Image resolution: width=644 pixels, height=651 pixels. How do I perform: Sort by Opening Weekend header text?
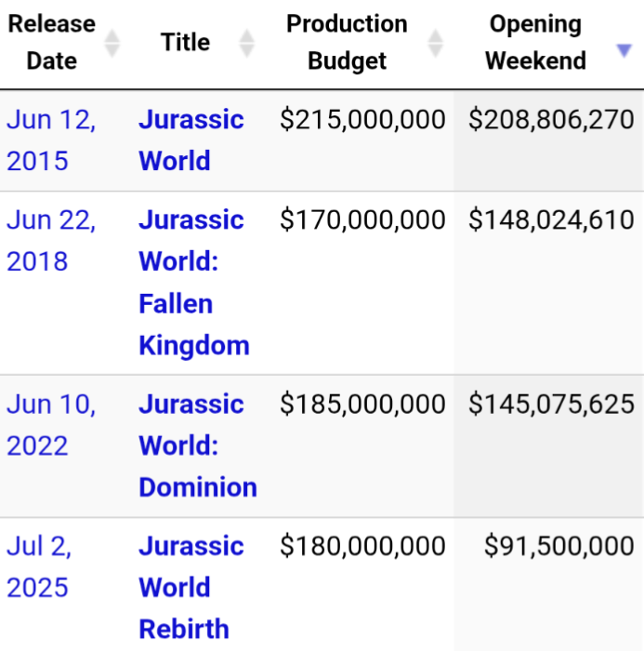[x=535, y=43]
